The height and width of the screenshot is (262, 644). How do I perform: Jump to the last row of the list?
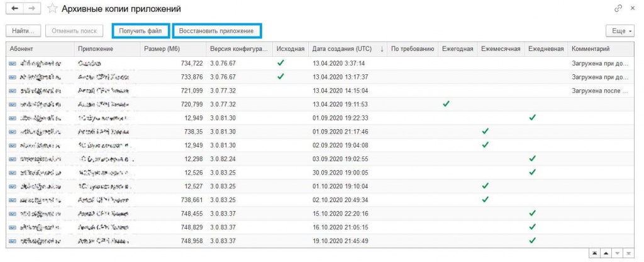pos(628,253)
